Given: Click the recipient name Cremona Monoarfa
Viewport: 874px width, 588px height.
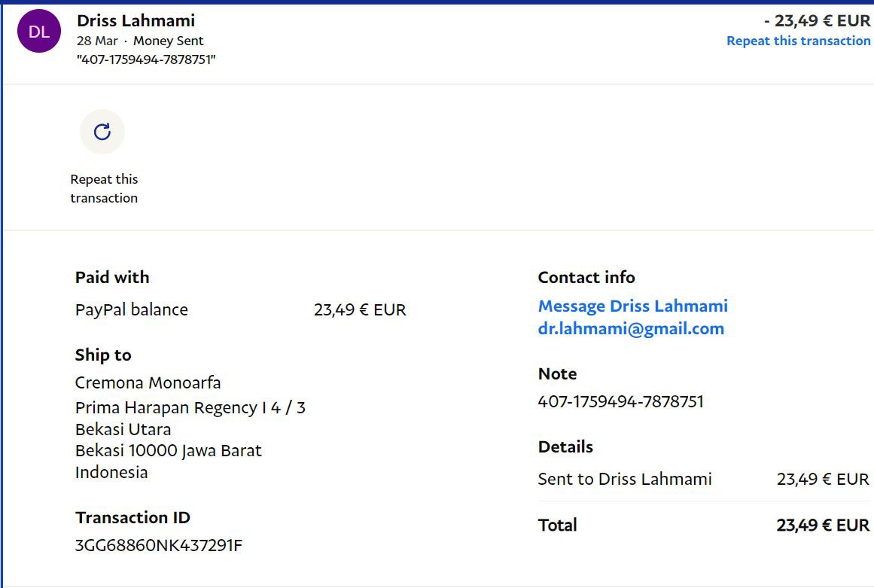Looking at the screenshot, I should click(x=148, y=382).
